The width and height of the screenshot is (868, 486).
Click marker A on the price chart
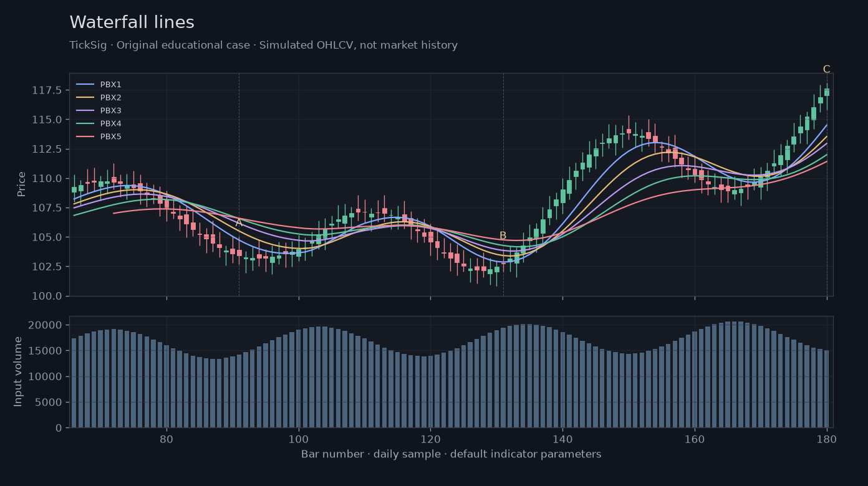pyautogui.click(x=239, y=222)
